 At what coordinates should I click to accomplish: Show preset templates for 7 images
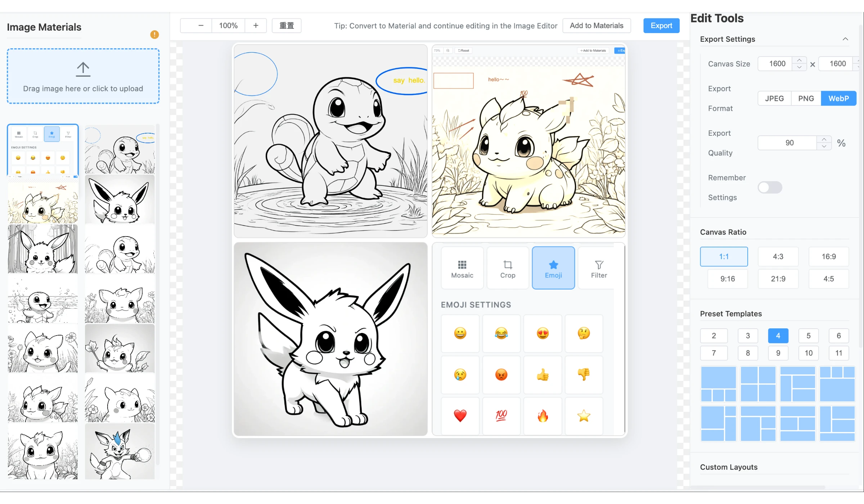tap(714, 353)
